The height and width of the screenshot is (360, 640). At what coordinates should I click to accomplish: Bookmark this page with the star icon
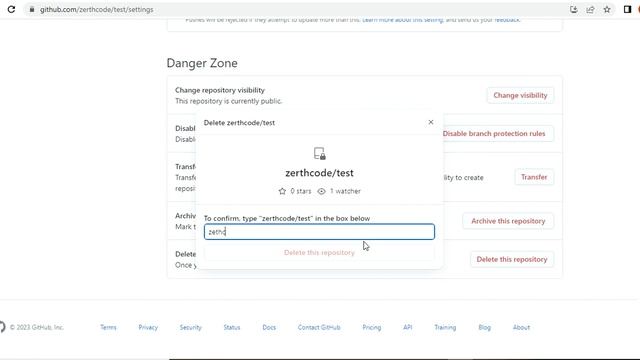point(607,9)
